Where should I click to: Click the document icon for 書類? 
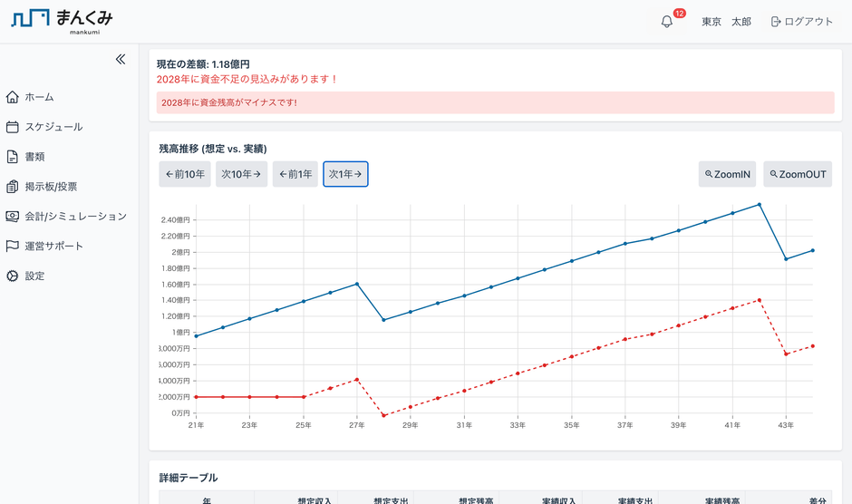point(13,157)
